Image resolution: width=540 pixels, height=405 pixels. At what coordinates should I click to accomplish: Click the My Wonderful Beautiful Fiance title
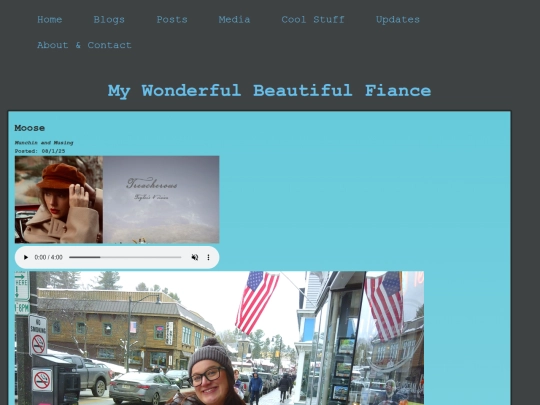(269, 91)
